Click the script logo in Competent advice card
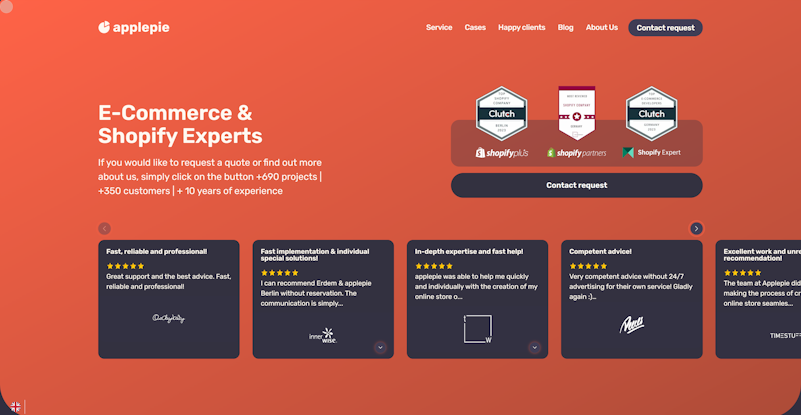Screen dimensions: 801x415 tap(632, 325)
